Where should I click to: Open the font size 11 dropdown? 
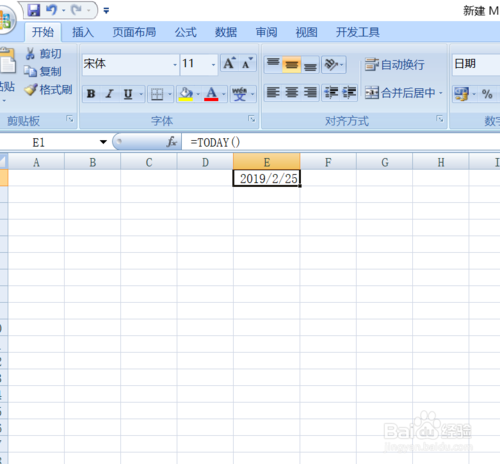(x=213, y=64)
